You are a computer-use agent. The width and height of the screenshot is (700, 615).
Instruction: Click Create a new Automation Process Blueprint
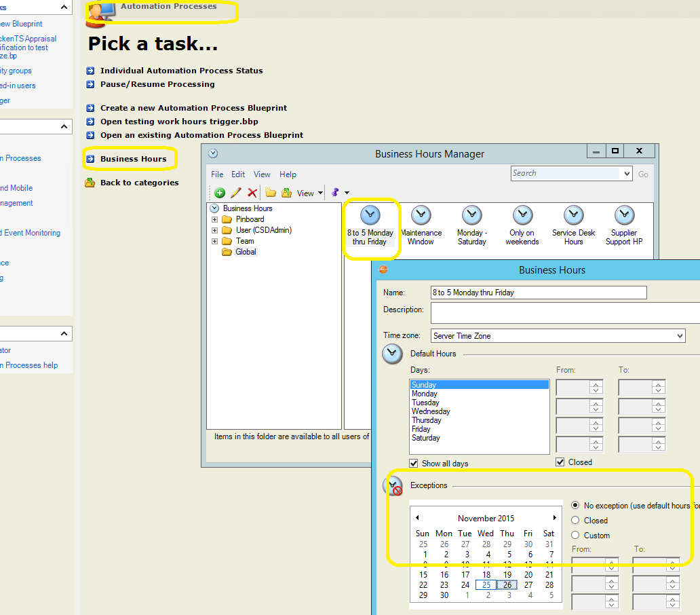point(193,108)
